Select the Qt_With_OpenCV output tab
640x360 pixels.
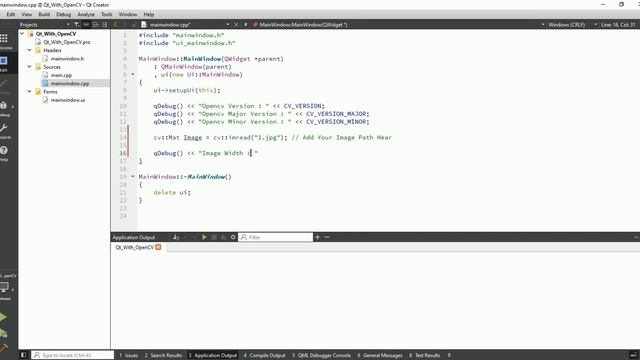pyautogui.click(x=135, y=247)
